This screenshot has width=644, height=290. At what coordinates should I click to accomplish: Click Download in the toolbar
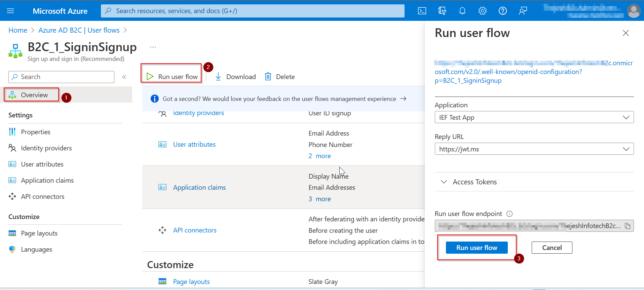click(235, 77)
